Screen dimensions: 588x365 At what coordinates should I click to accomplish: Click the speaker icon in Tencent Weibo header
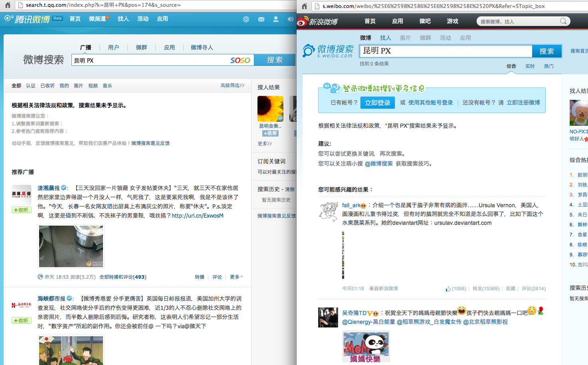[x=290, y=19]
